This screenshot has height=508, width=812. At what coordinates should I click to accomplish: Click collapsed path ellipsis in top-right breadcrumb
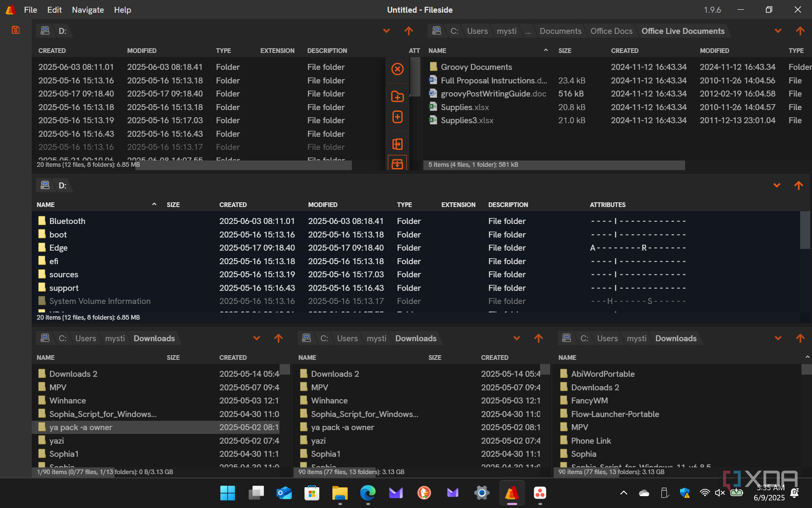[528, 31]
